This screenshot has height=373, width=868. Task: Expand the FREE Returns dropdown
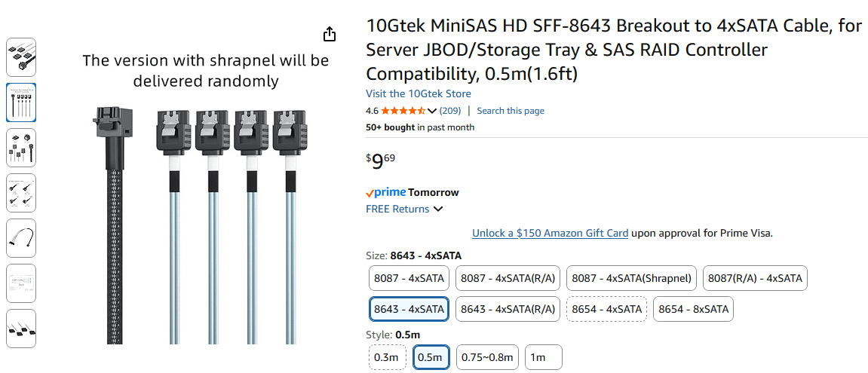438,209
